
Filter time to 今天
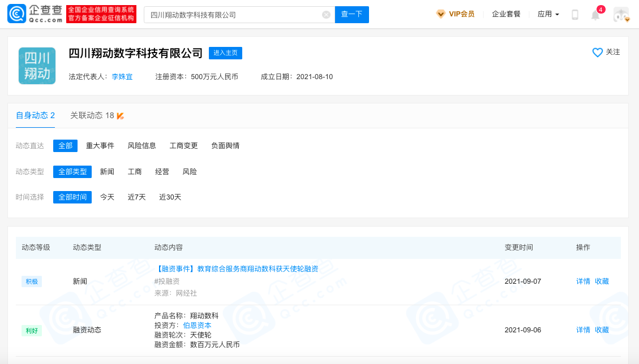[x=107, y=197]
